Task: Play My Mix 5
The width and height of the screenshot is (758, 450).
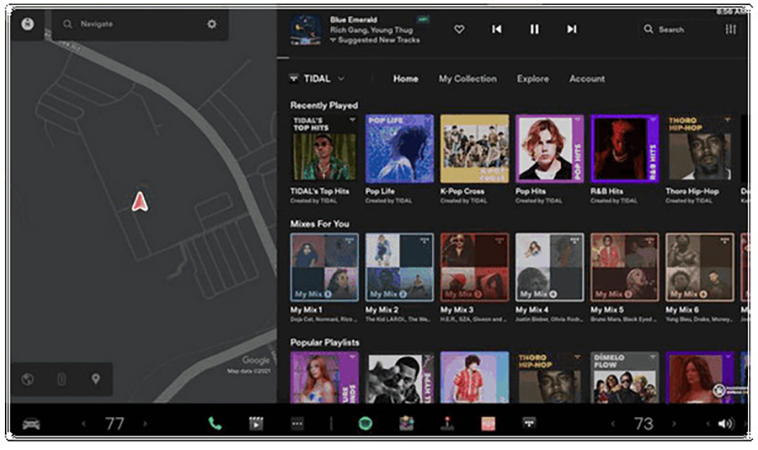Action: [x=625, y=267]
